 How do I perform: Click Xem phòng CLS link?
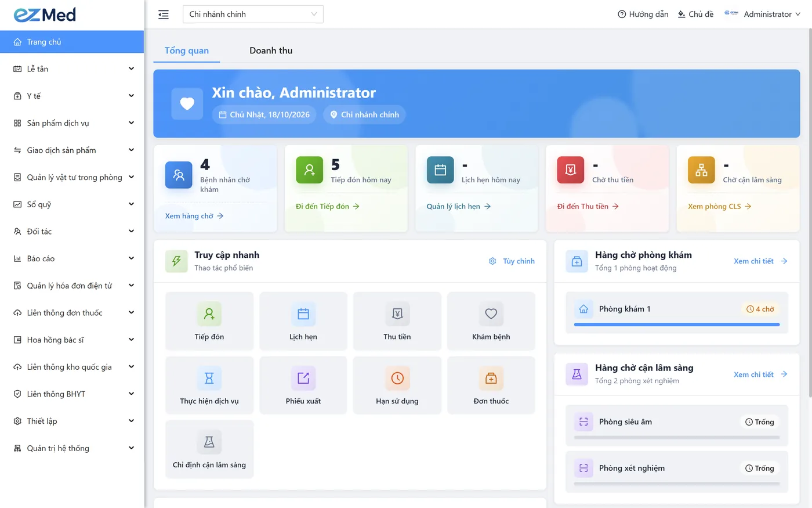pyautogui.click(x=719, y=206)
